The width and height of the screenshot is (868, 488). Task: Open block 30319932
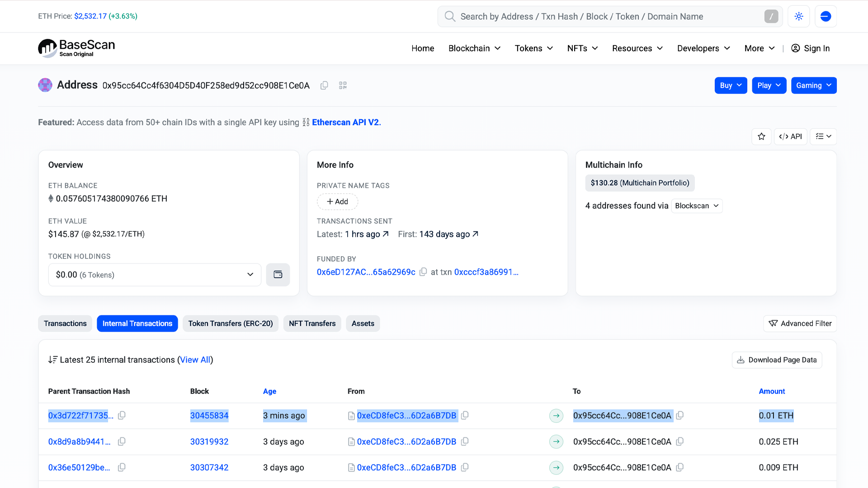209,441
